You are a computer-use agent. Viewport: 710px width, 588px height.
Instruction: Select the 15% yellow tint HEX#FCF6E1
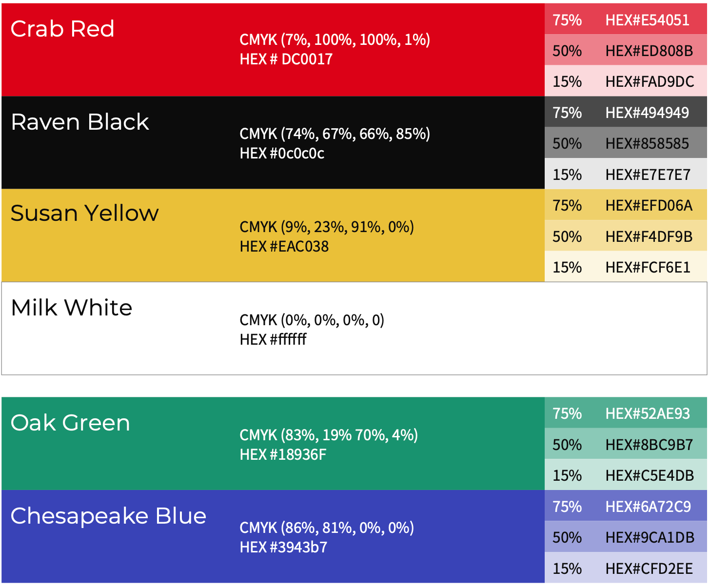[x=626, y=266]
